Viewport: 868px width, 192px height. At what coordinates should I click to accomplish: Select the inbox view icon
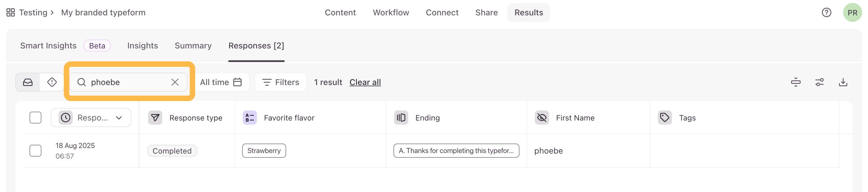28,82
